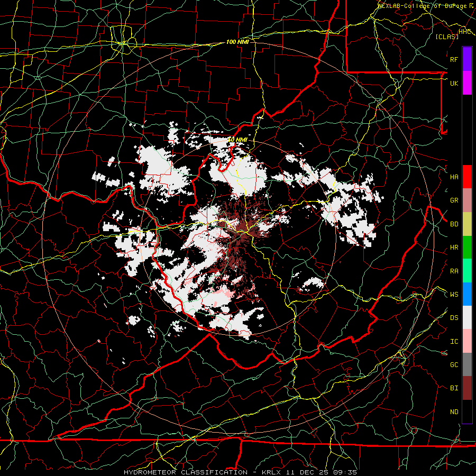Click the magenta UK legend color swatch
This screenshot has width=476, height=476.
coord(467,83)
